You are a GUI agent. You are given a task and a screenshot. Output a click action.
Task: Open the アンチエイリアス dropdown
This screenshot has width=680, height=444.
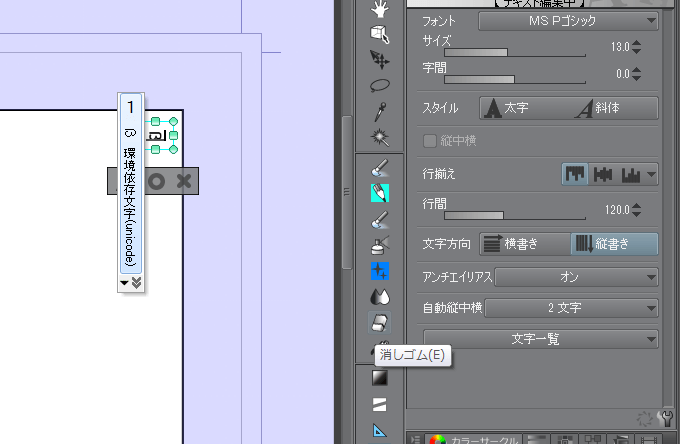click(576, 275)
